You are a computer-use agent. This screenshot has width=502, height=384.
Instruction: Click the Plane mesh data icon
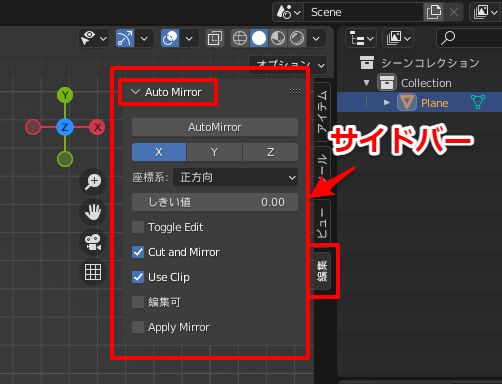[x=478, y=102]
